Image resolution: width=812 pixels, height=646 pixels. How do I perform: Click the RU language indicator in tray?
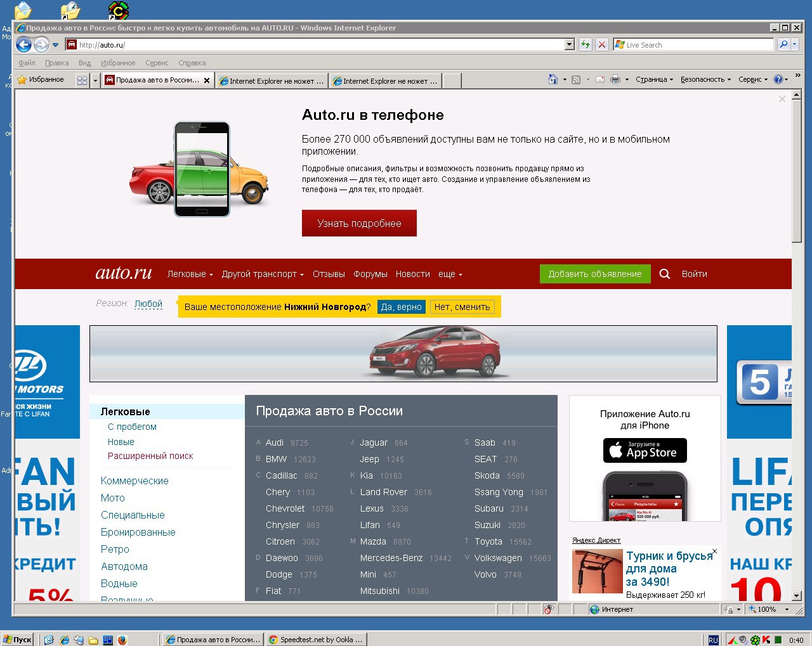(x=713, y=640)
